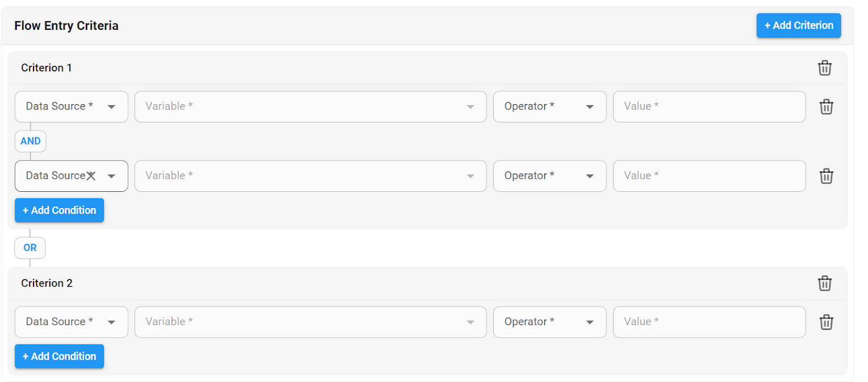Toggle the OR connector between criteria
Image resolution: width=868 pixels, height=382 pixels.
pos(30,248)
